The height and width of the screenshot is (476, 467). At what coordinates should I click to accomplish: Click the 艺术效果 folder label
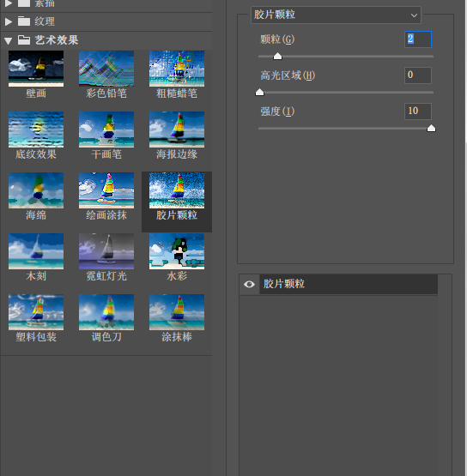tap(57, 40)
